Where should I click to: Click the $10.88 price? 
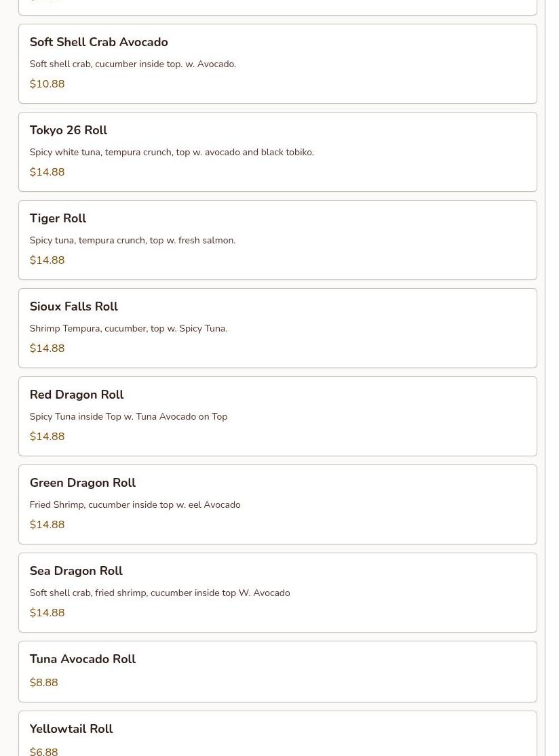click(x=47, y=84)
